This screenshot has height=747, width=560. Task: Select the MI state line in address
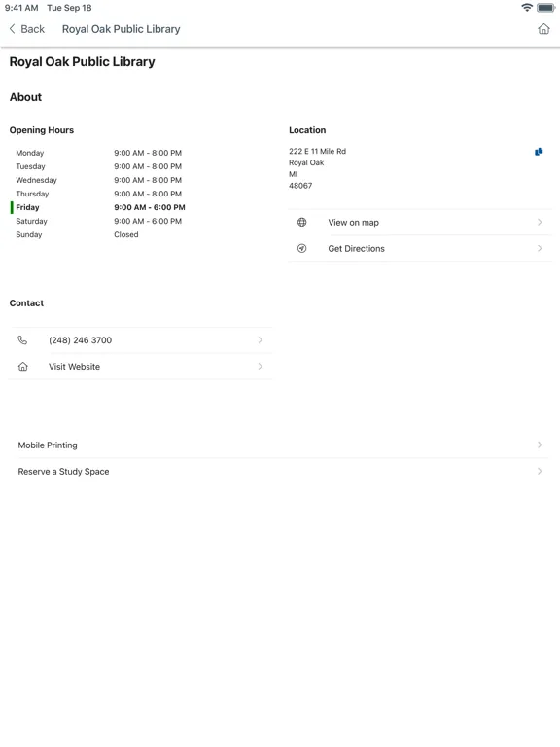click(293, 174)
